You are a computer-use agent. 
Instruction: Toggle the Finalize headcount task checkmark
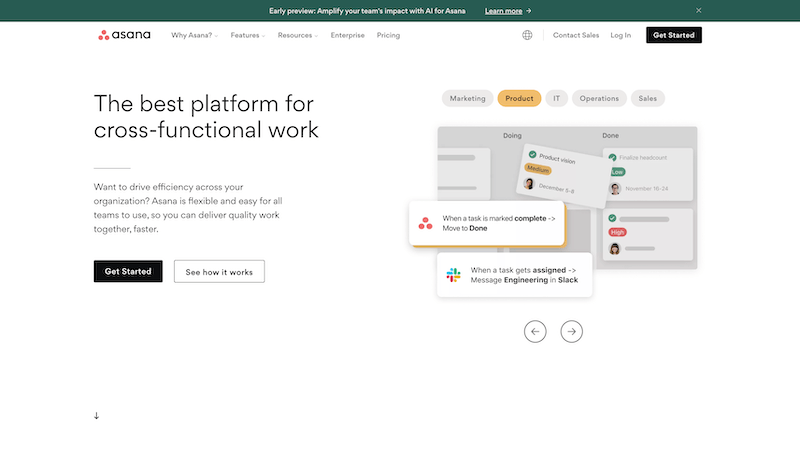coord(612,157)
